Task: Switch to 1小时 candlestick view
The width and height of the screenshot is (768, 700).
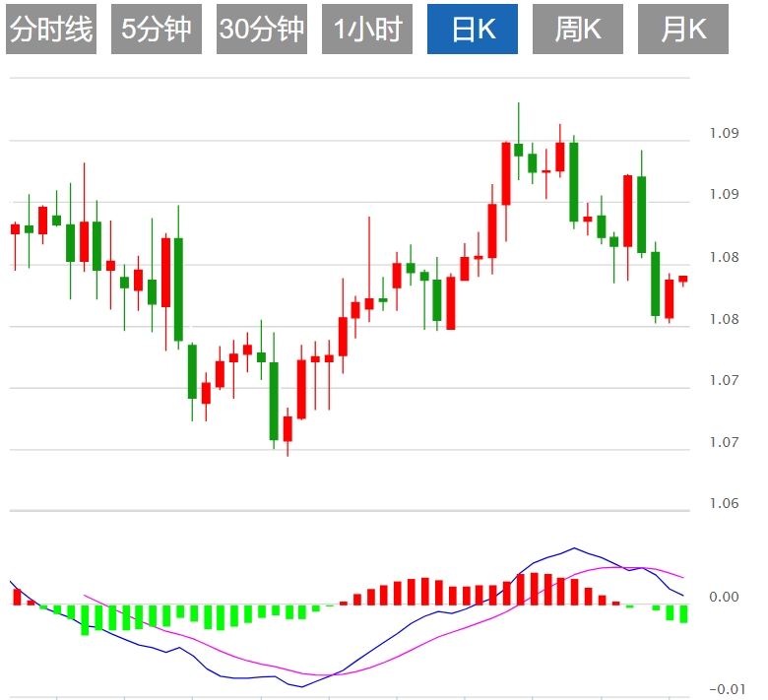Action: pos(366,30)
